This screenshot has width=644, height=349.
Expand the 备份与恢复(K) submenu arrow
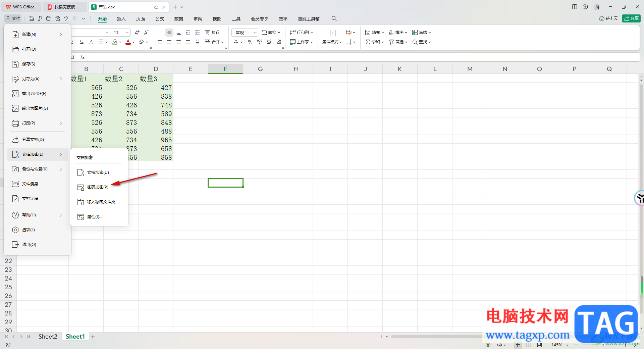pos(61,169)
